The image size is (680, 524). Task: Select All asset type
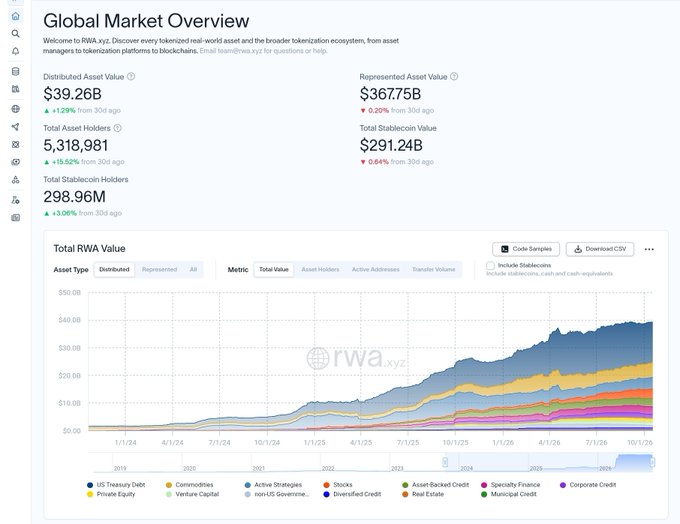click(x=193, y=269)
